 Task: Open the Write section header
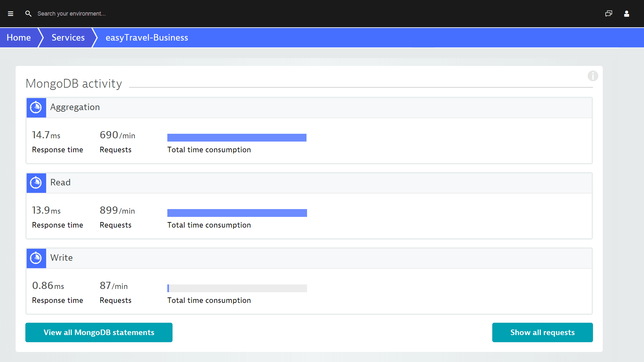[x=309, y=258]
